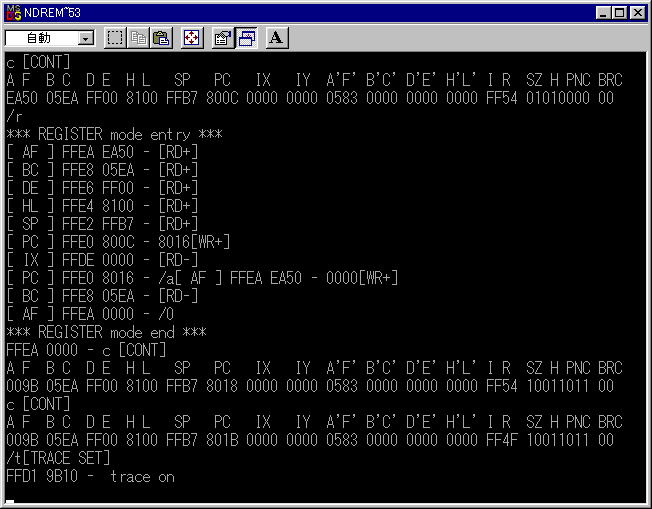The width and height of the screenshot is (652, 509).
Task: Toggle the Background execution button
Action: [x=246, y=38]
